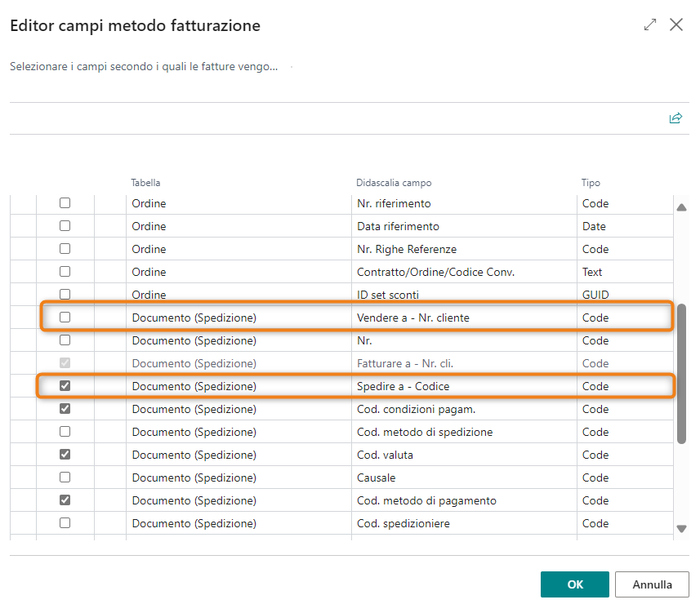The height and width of the screenshot is (613, 700).
Task: Click the share icon above the table
Action: (675, 118)
